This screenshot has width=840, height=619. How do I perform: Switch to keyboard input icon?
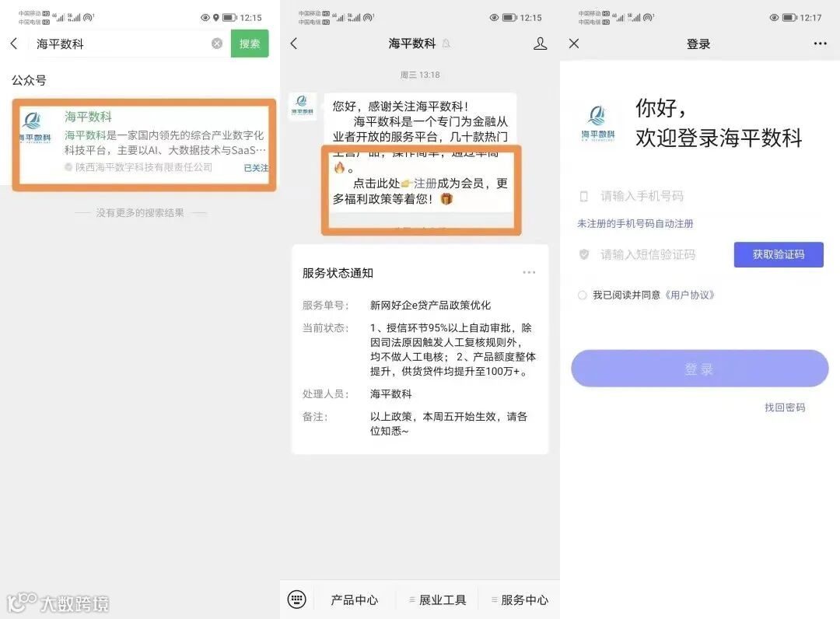[x=297, y=600]
